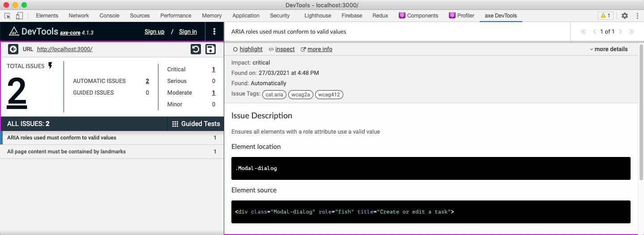644x235 pixels.
Task: Switch to the Redux tab
Action: (x=380, y=16)
